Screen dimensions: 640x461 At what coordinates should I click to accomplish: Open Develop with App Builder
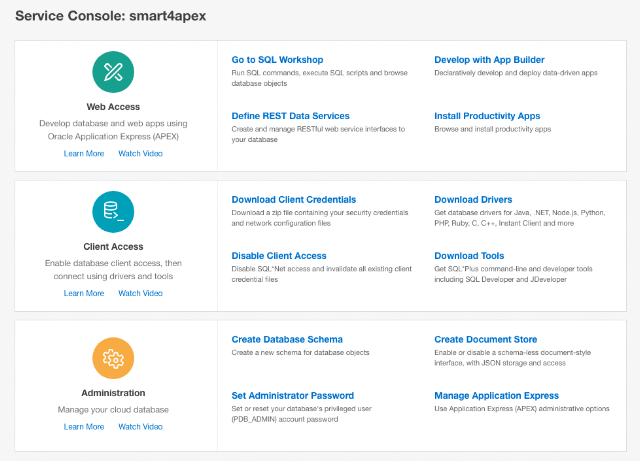click(489, 60)
